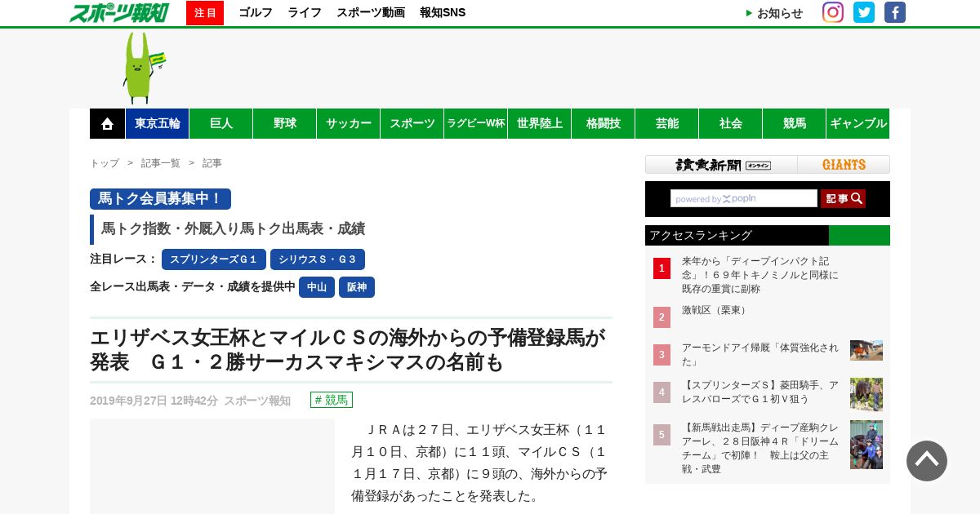Click the トップ breadcrumb link

tap(105, 163)
